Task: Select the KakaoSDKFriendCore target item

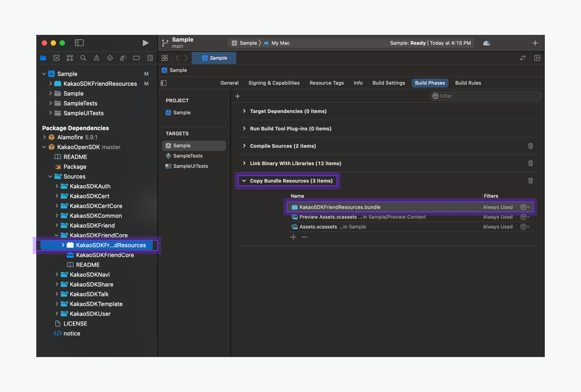Action: pyautogui.click(x=101, y=255)
